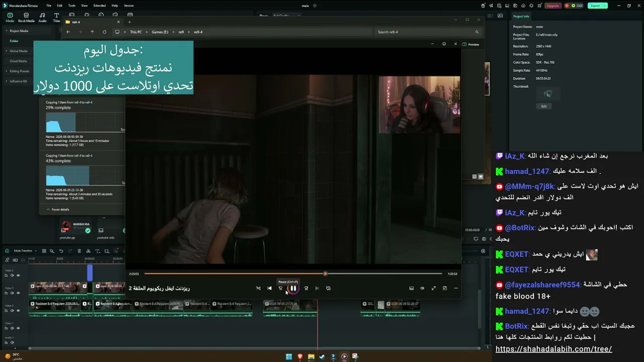Skip back ten seconds in media player
Screen dimensions: 644x362
(281, 288)
